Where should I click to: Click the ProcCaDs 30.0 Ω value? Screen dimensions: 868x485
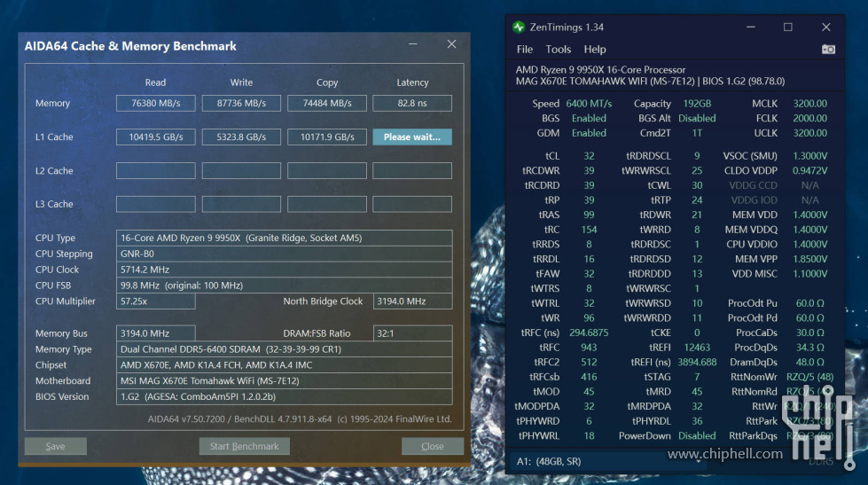click(809, 332)
